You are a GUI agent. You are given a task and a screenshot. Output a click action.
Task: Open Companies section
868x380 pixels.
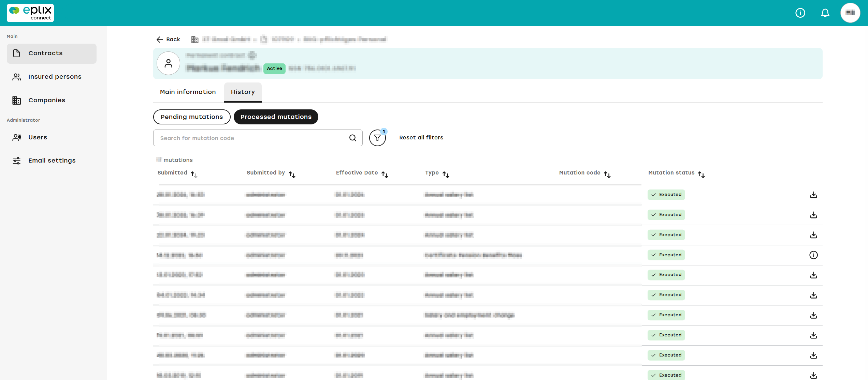(x=52, y=100)
